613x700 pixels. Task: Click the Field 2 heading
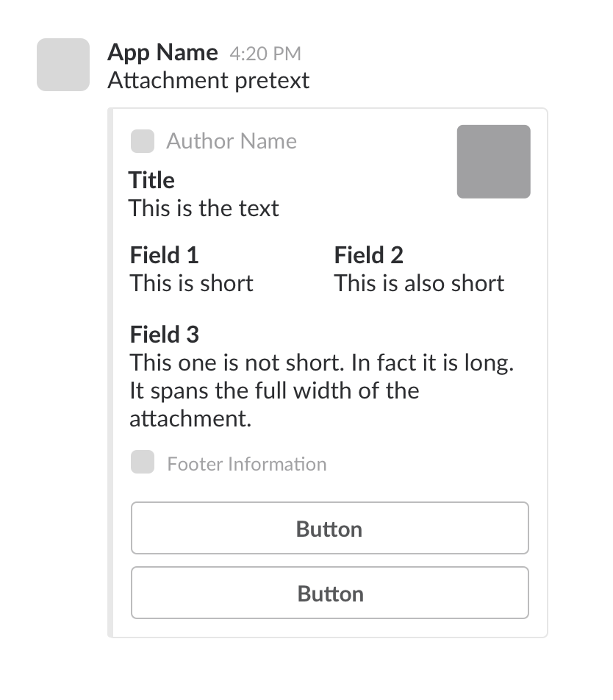pos(368,254)
